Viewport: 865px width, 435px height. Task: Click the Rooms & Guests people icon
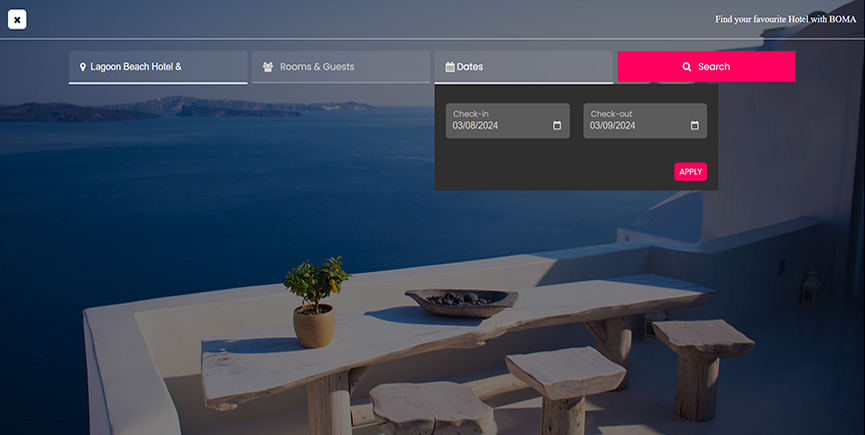268,67
